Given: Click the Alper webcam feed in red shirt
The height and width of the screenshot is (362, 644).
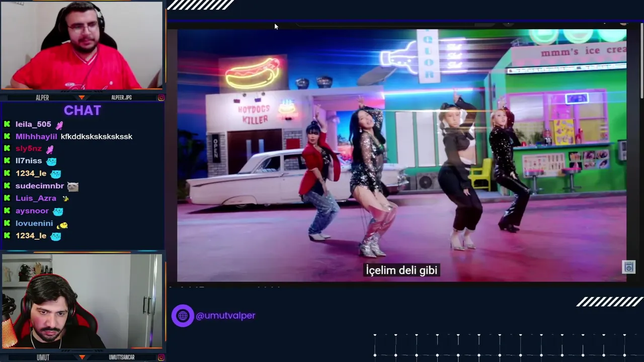Looking at the screenshot, I should tap(82, 45).
